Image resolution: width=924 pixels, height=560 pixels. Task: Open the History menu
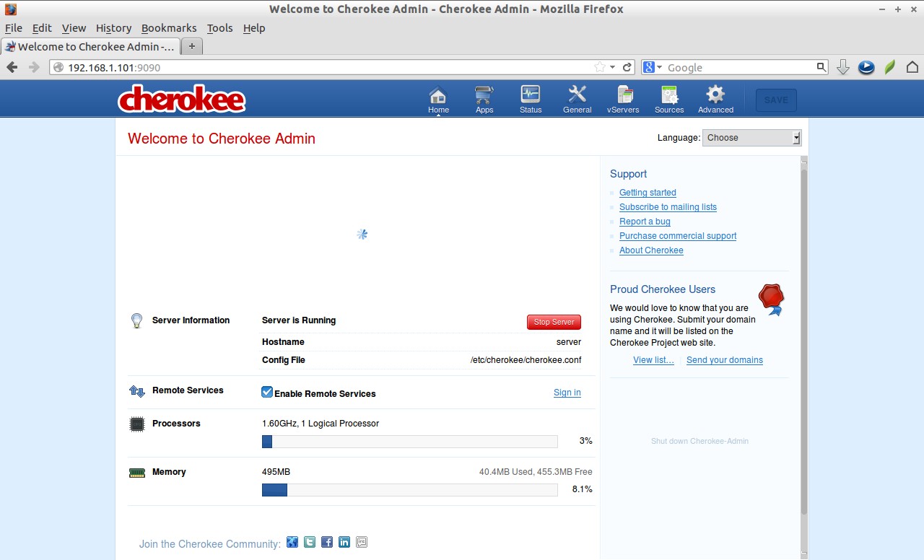[113, 28]
